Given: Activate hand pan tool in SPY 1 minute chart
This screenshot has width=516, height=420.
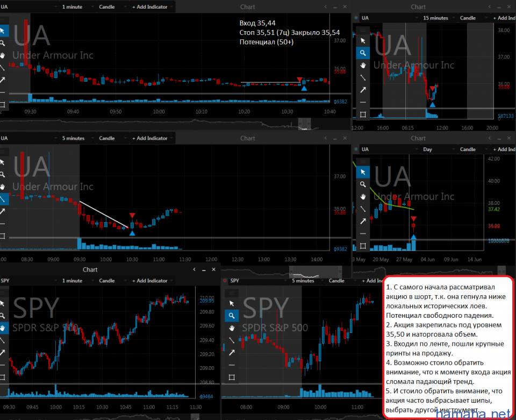Looking at the screenshot, I should (2, 328).
